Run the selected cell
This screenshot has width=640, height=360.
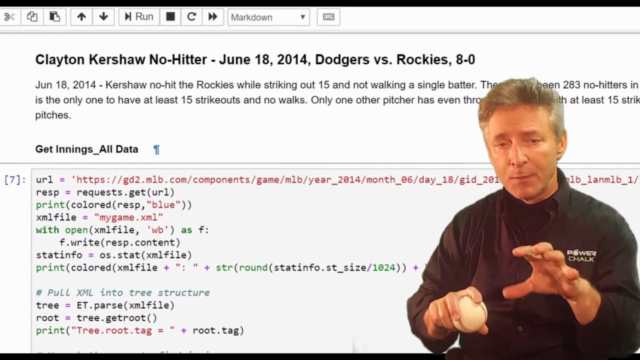click(139, 17)
